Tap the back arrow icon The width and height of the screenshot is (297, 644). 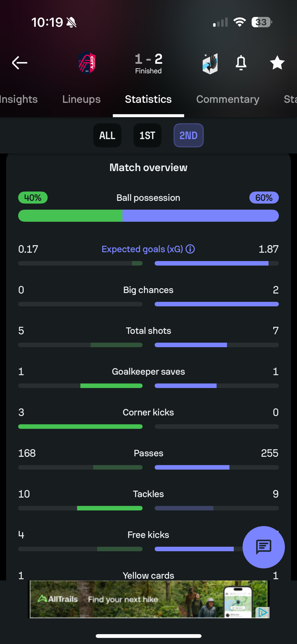20,62
